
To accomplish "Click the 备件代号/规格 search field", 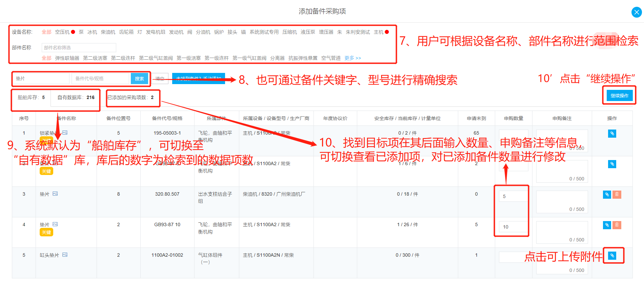I will pyautogui.click(x=100, y=78).
